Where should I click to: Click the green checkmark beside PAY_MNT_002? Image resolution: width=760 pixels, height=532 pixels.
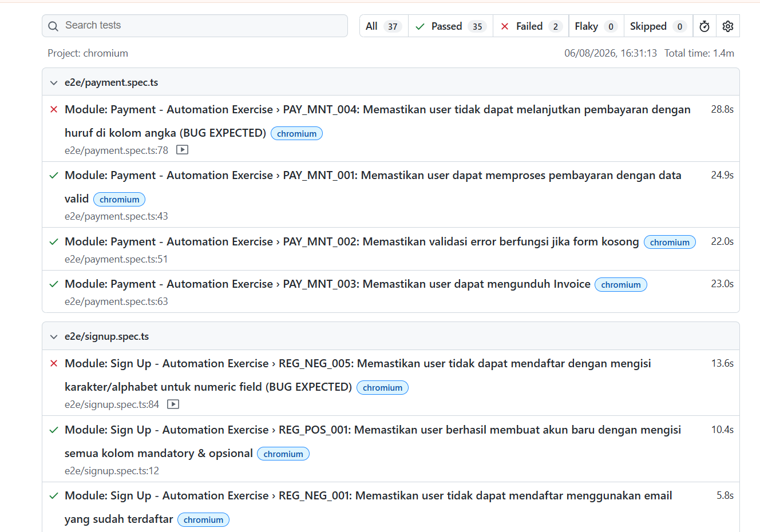pyautogui.click(x=54, y=242)
